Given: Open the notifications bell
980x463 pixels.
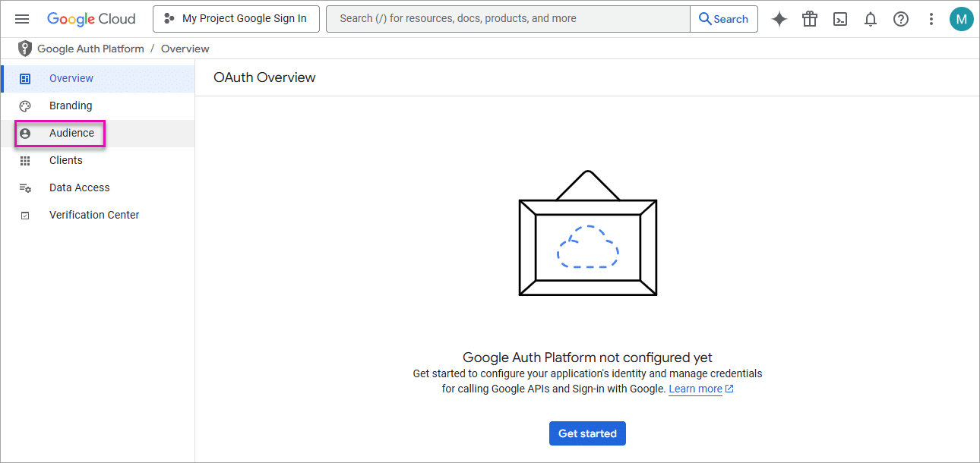Looking at the screenshot, I should click(871, 19).
